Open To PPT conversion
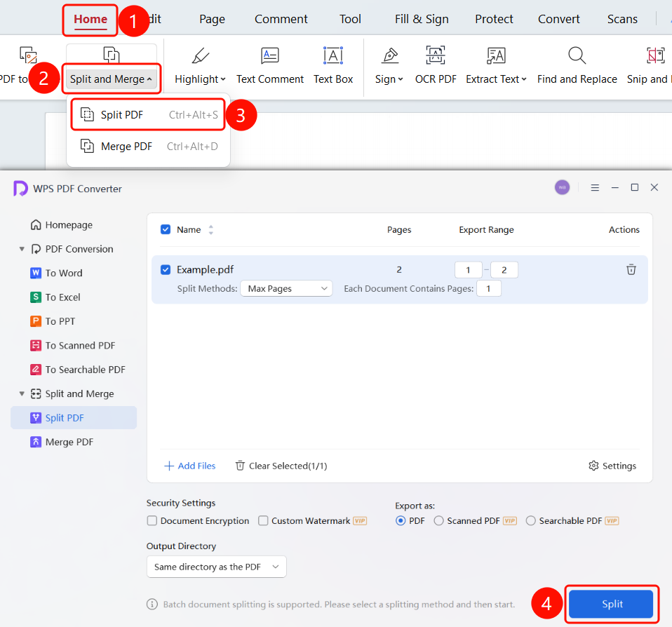The width and height of the screenshot is (672, 627). pyautogui.click(x=53, y=321)
